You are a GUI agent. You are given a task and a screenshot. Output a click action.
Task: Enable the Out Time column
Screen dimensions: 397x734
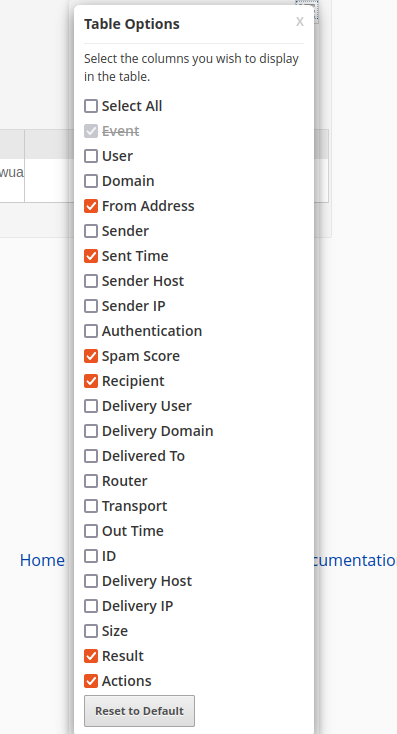tap(91, 531)
